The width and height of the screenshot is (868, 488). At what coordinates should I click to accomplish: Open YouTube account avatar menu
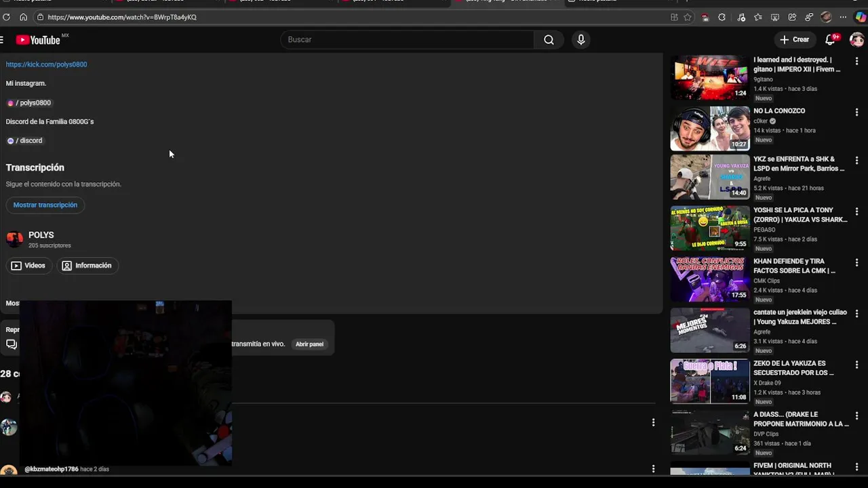(856, 40)
